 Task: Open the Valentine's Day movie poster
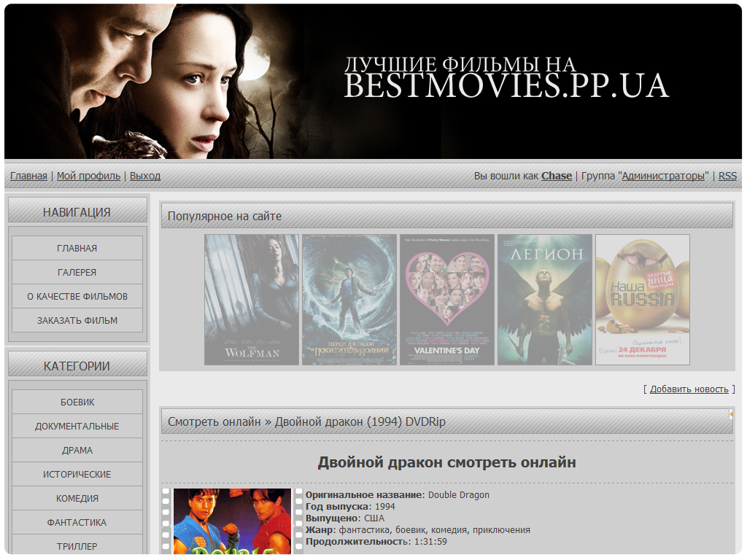click(447, 300)
